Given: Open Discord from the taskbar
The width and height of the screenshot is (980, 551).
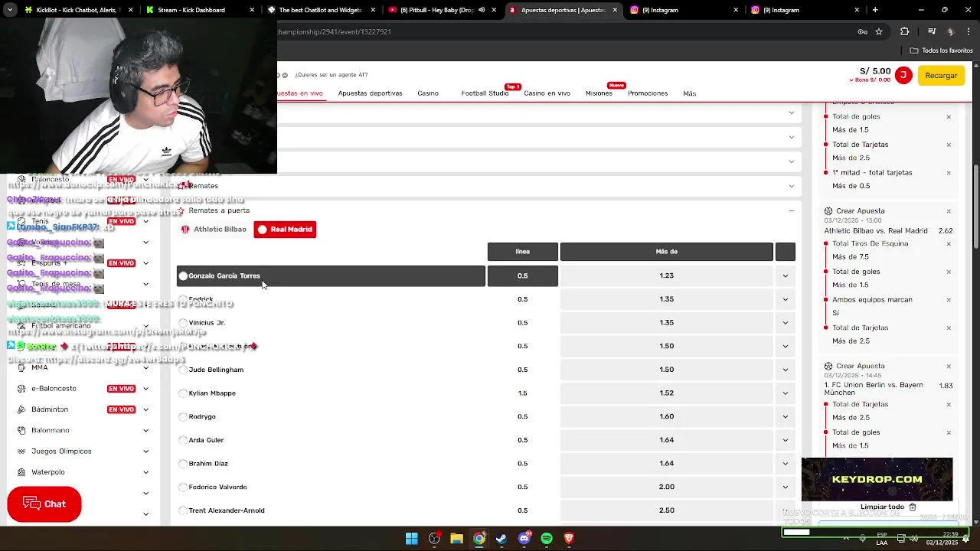Looking at the screenshot, I should click(524, 539).
